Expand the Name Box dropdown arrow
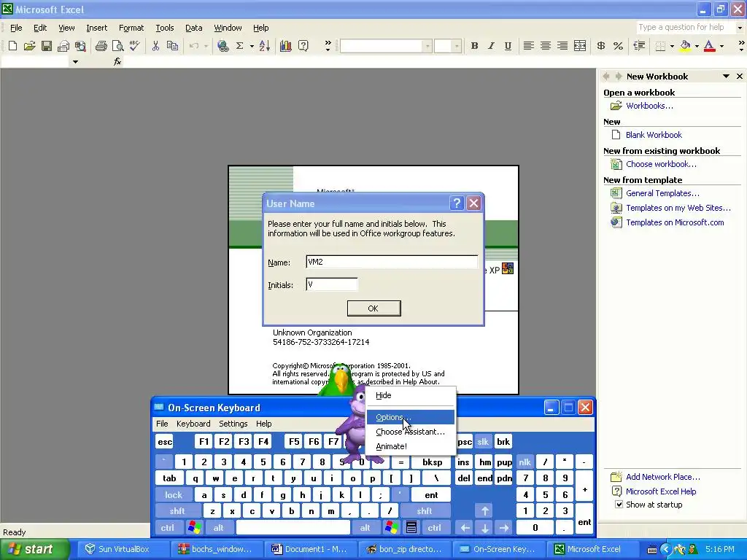Image resolution: width=747 pixels, height=560 pixels. [x=75, y=61]
